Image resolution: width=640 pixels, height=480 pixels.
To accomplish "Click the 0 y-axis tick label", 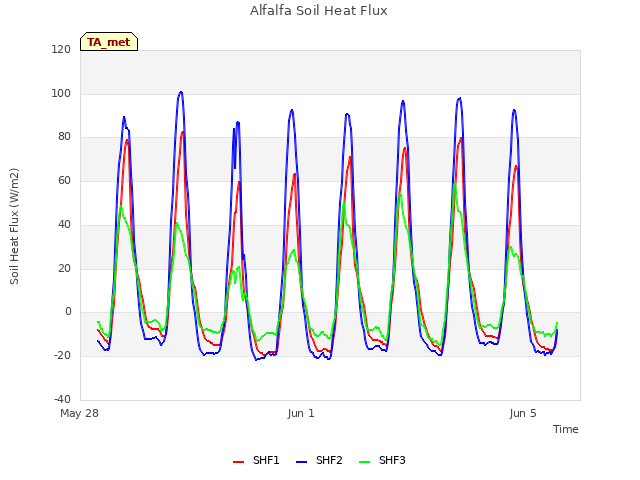I will (68, 312).
